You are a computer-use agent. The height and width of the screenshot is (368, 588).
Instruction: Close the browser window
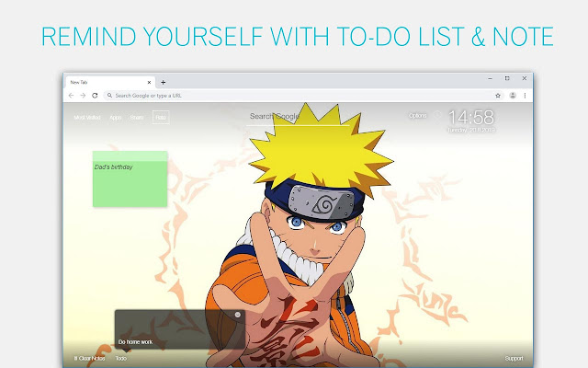coord(525,78)
